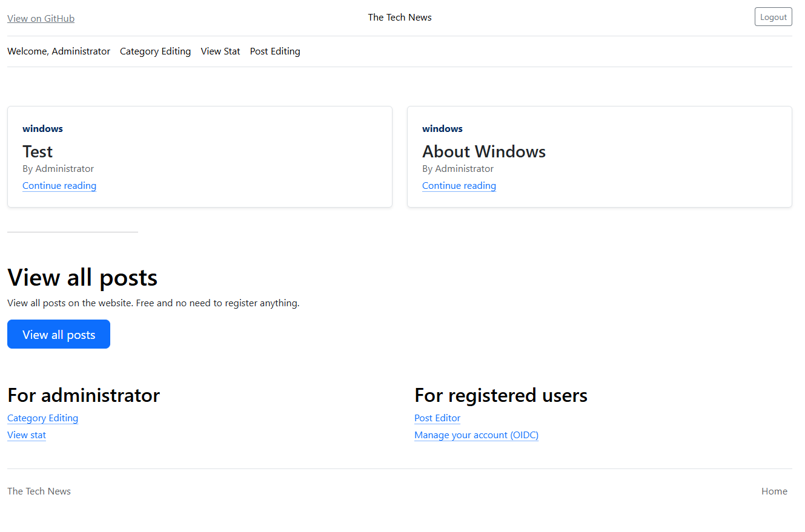Open the View on GitHub link

40,18
